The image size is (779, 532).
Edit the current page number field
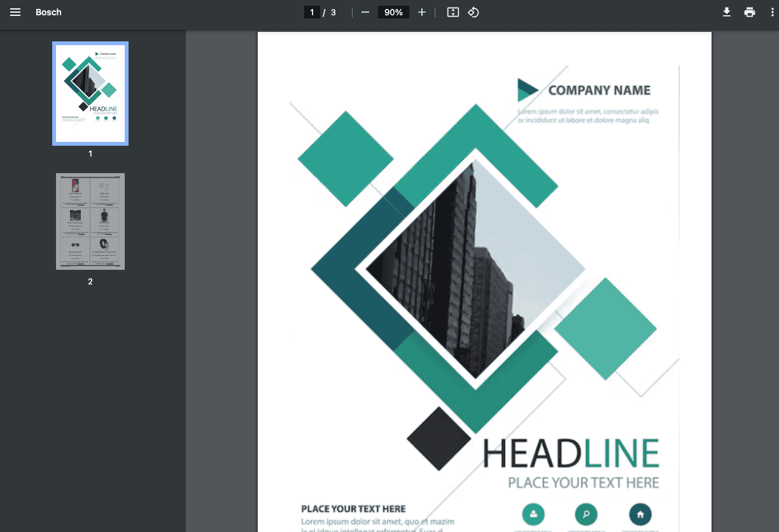point(312,12)
